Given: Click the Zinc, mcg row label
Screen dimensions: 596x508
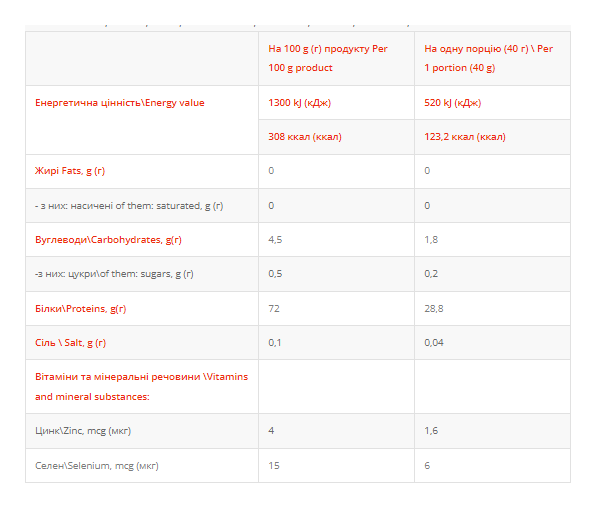Looking at the screenshot, I should (83, 431).
